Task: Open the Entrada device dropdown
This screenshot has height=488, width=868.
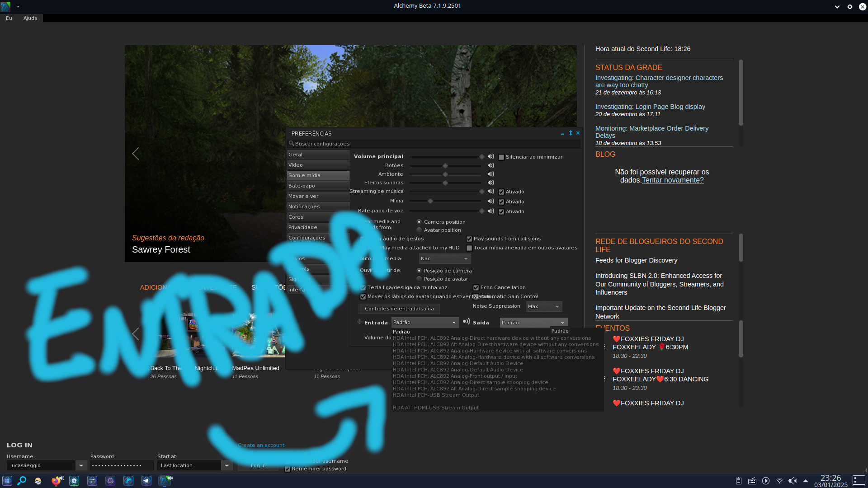Action: point(425,322)
